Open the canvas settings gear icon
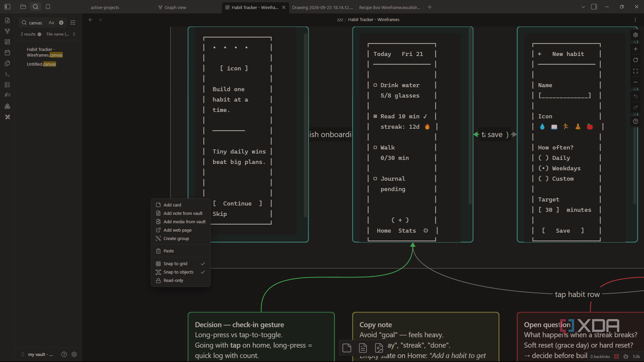The width and height of the screenshot is (644, 362). [x=635, y=35]
